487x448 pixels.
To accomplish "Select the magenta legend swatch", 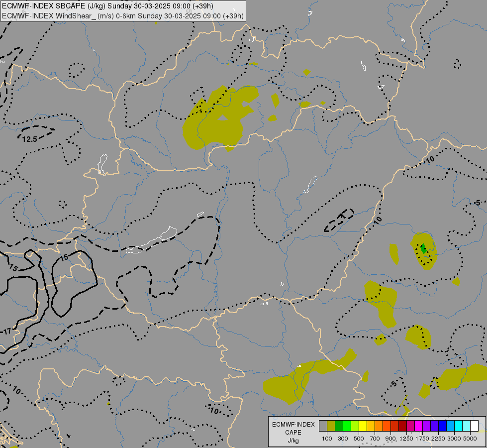I will [x=419, y=426].
